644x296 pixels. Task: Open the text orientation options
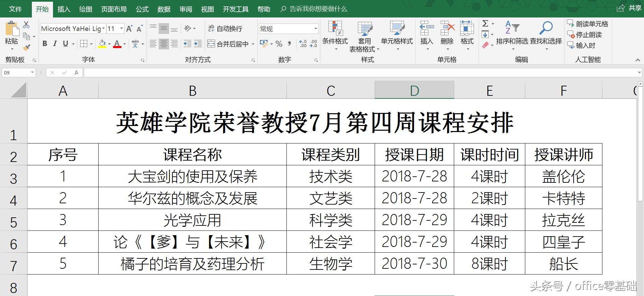coord(190,29)
